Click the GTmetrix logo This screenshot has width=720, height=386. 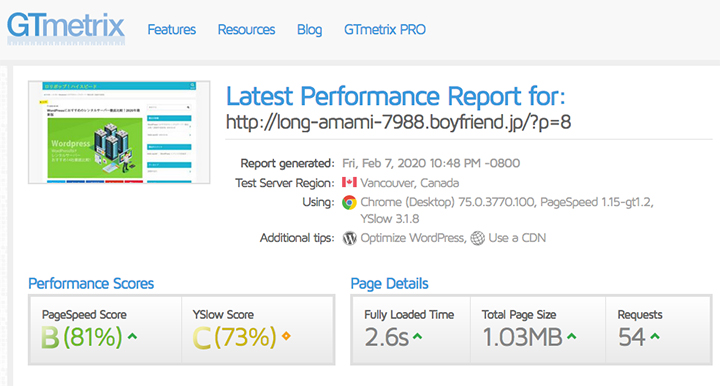coord(66,28)
